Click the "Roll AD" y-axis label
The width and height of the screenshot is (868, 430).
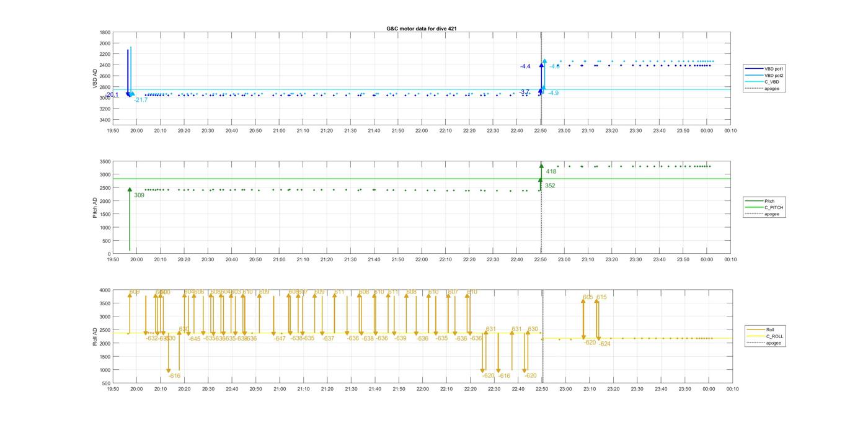(x=95, y=336)
